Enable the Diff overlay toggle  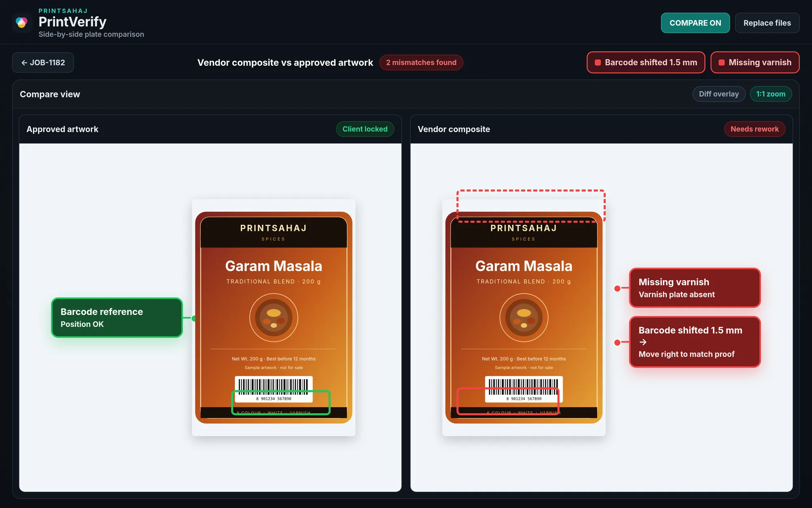[719, 94]
